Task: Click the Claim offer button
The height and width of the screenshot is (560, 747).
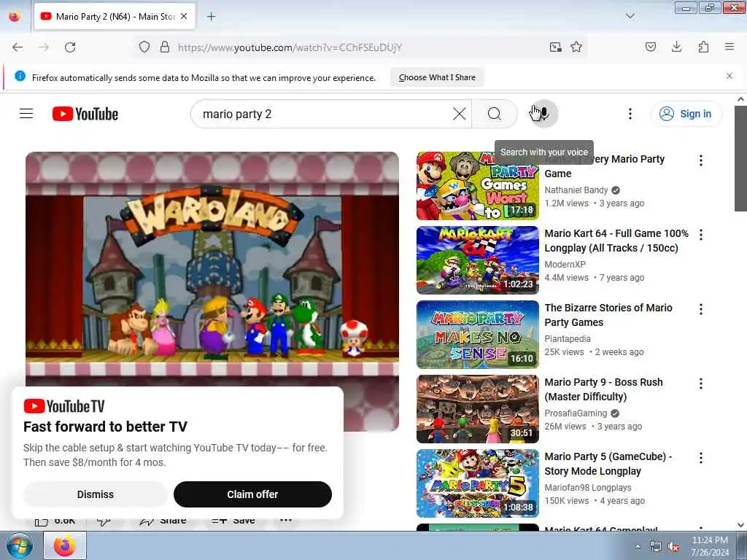Action: [252, 494]
